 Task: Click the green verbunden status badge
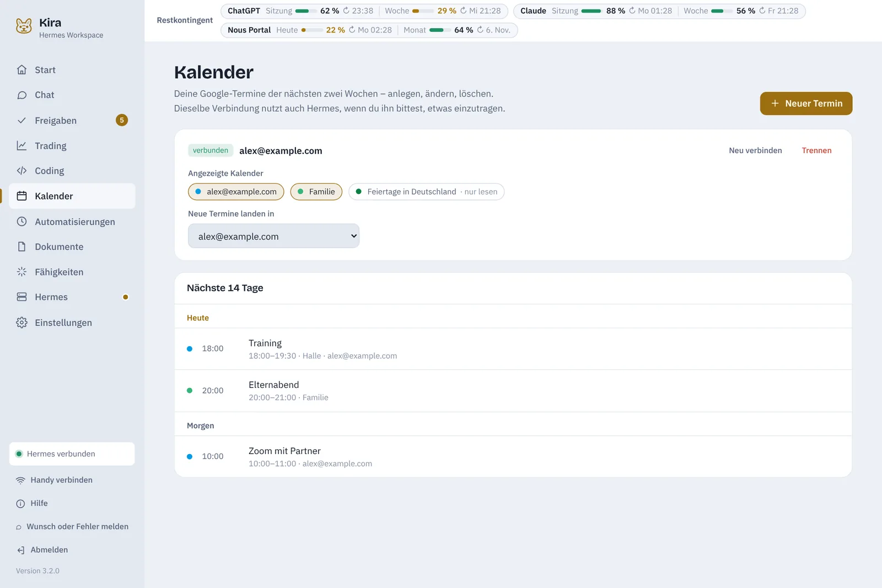point(211,150)
